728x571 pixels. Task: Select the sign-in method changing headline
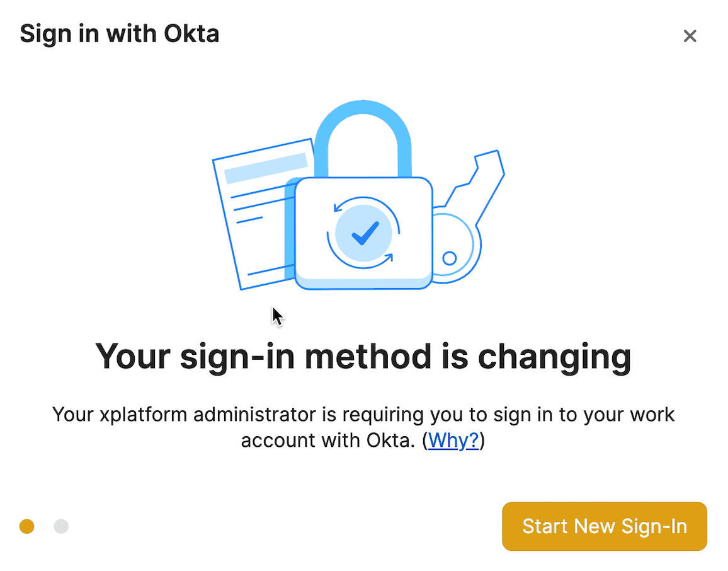(364, 356)
